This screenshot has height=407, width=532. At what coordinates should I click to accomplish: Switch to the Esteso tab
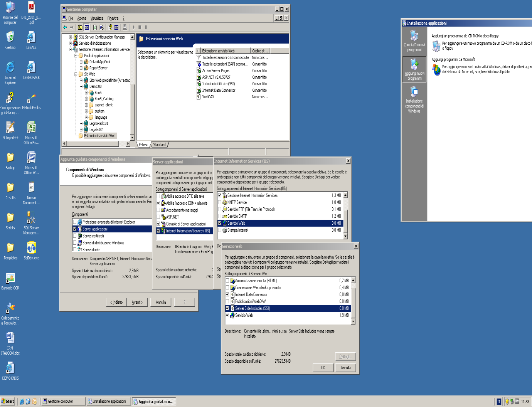click(x=143, y=145)
